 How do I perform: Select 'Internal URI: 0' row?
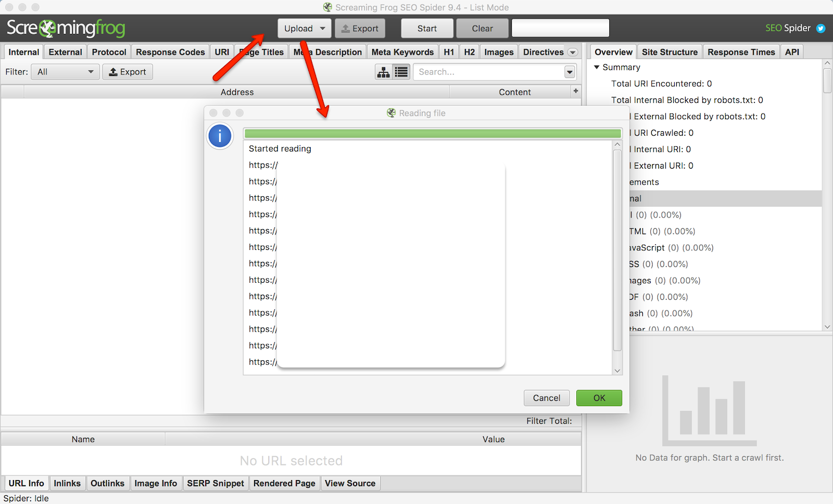[662, 149]
